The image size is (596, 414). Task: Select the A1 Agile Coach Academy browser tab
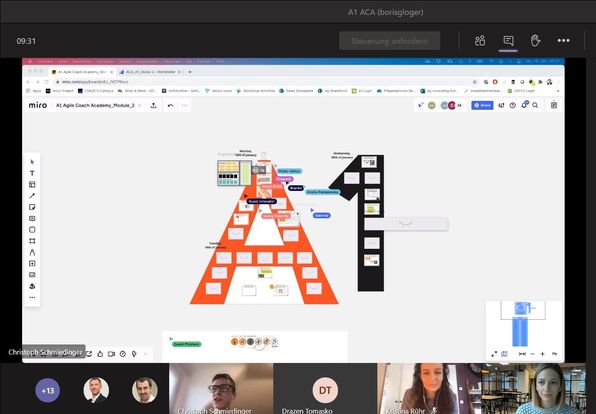(x=83, y=72)
